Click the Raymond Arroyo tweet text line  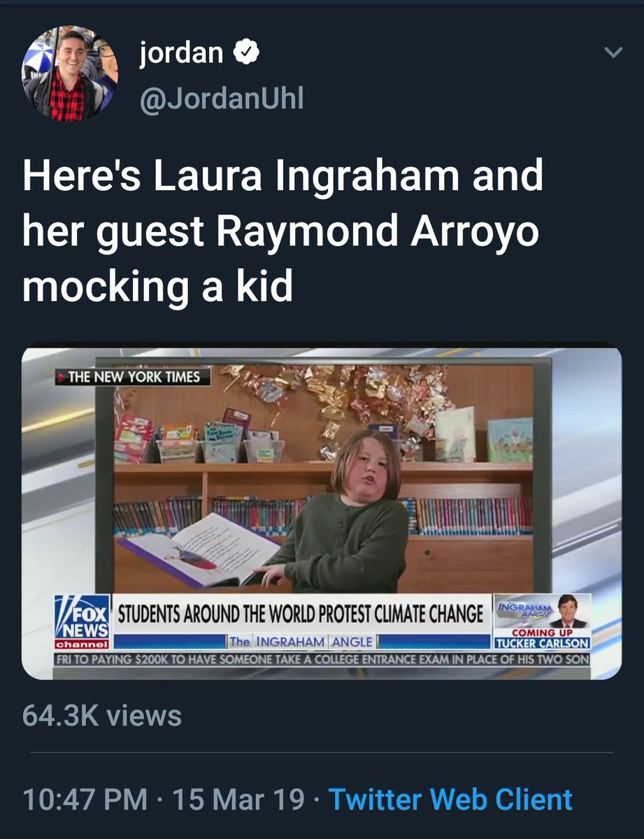click(x=280, y=231)
